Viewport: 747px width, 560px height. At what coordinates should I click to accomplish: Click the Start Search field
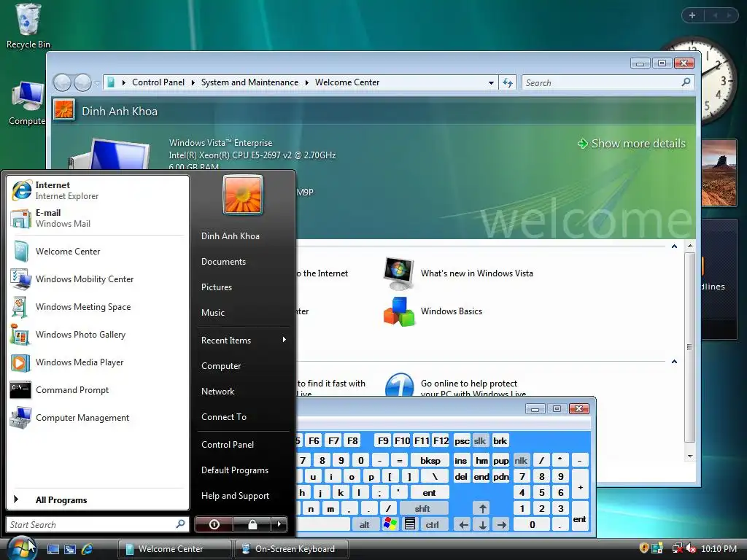coord(98,524)
